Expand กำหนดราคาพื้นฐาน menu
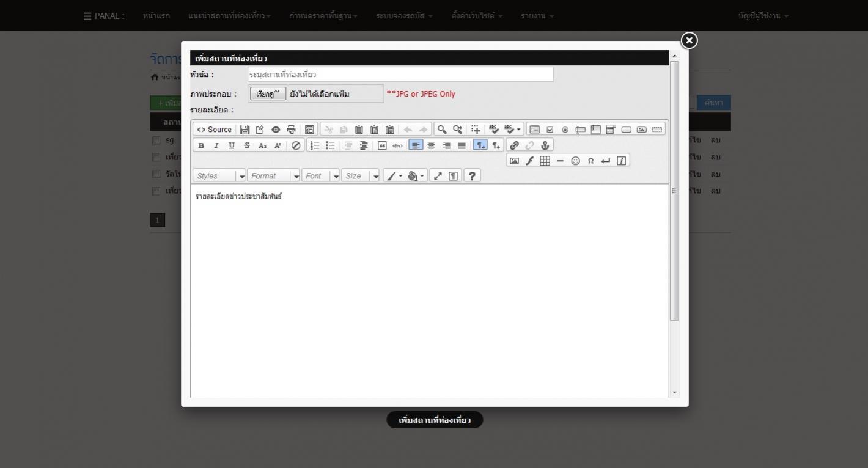Image resolution: width=868 pixels, height=468 pixels. [323, 16]
